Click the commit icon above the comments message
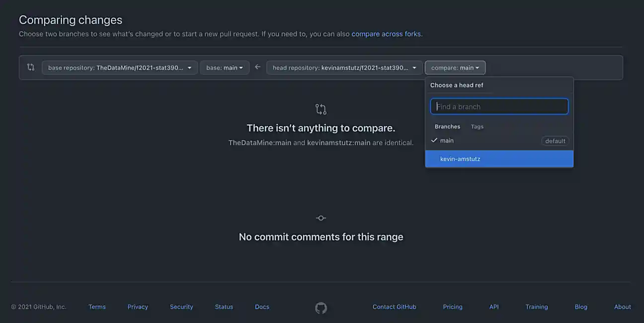 (x=321, y=218)
